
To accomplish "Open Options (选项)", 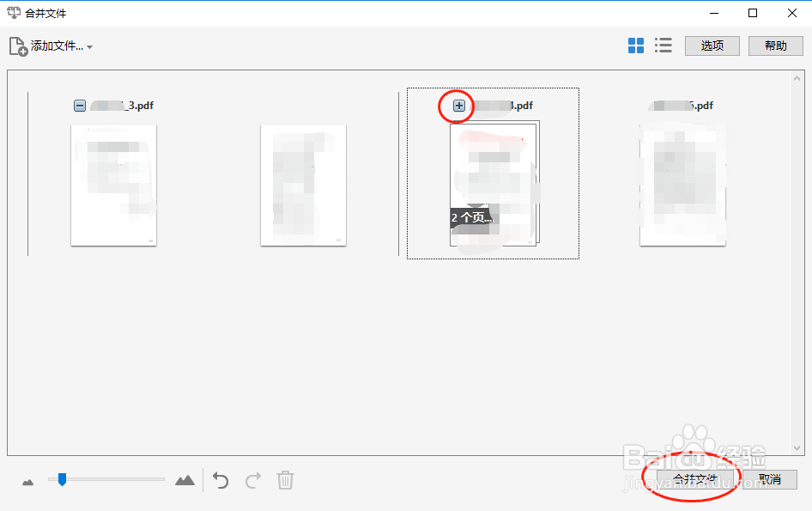I will coord(712,46).
